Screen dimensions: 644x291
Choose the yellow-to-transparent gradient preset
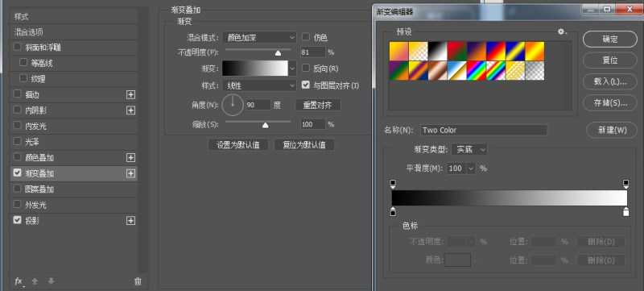[x=419, y=51]
